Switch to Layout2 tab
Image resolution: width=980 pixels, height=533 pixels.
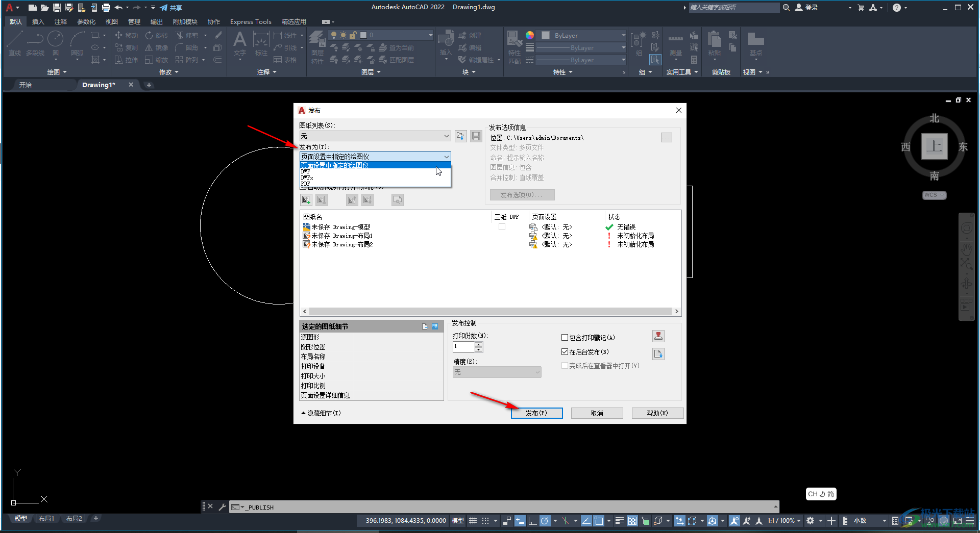[74, 519]
